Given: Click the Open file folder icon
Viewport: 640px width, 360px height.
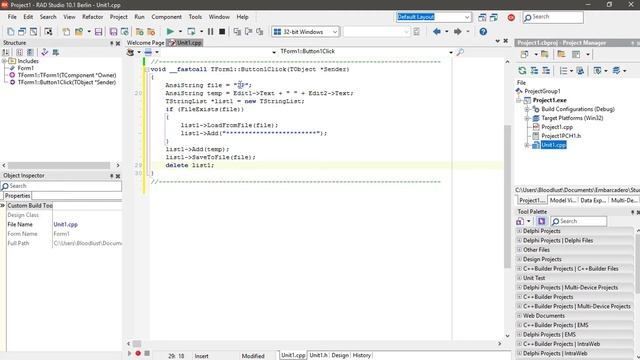Looking at the screenshot, I should (x=79, y=31).
